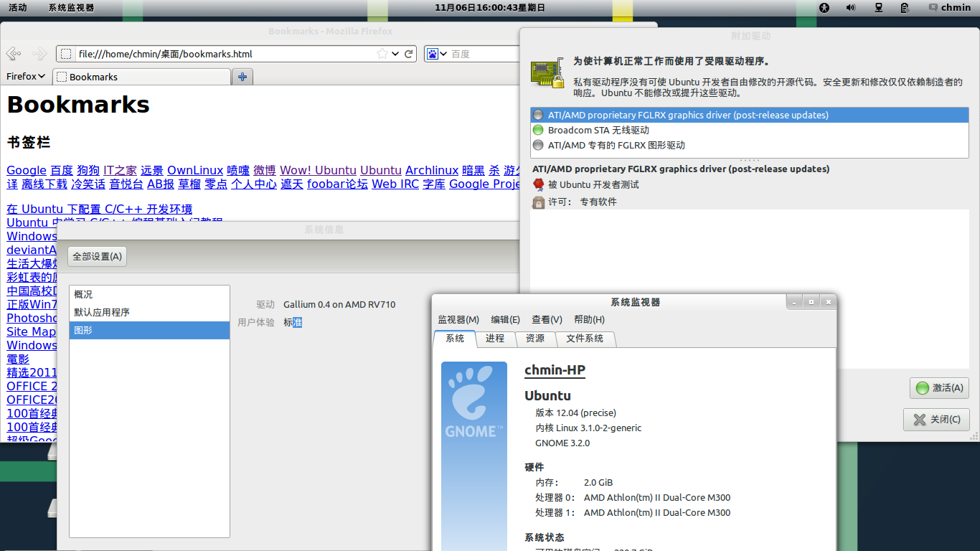Viewport: 980px width, 551px height.
Task: Select the Broadcom STA 无线驱动 row
Action: click(x=749, y=130)
